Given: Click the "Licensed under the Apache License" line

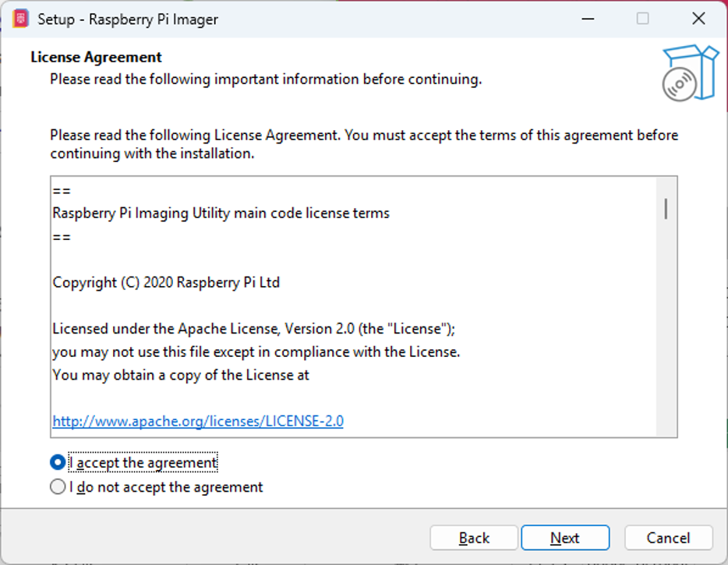Looking at the screenshot, I should click(254, 329).
